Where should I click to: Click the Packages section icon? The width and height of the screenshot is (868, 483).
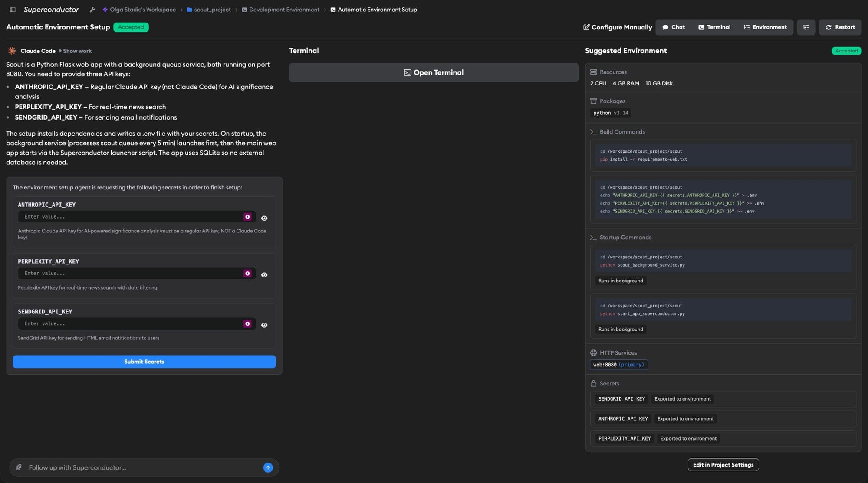(593, 101)
